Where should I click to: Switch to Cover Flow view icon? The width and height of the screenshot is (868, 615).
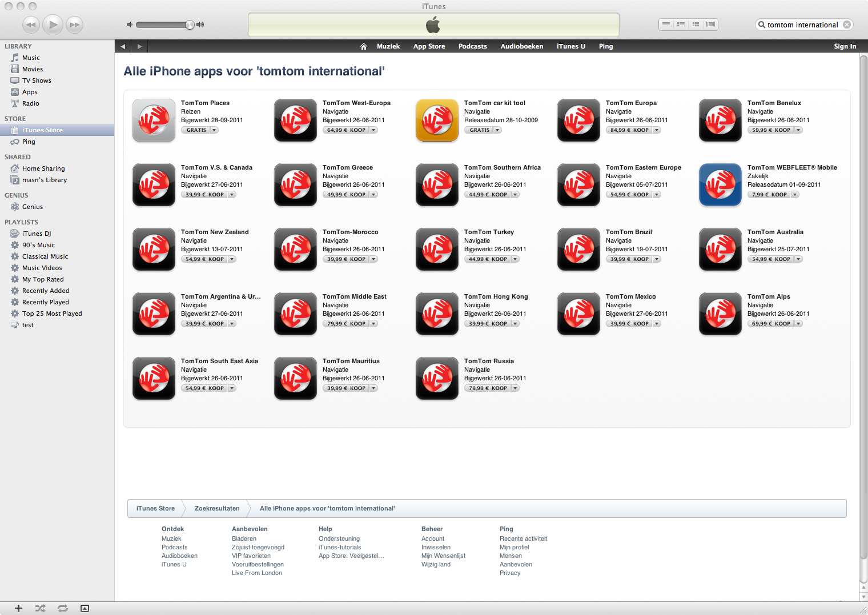pyautogui.click(x=710, y=25)
